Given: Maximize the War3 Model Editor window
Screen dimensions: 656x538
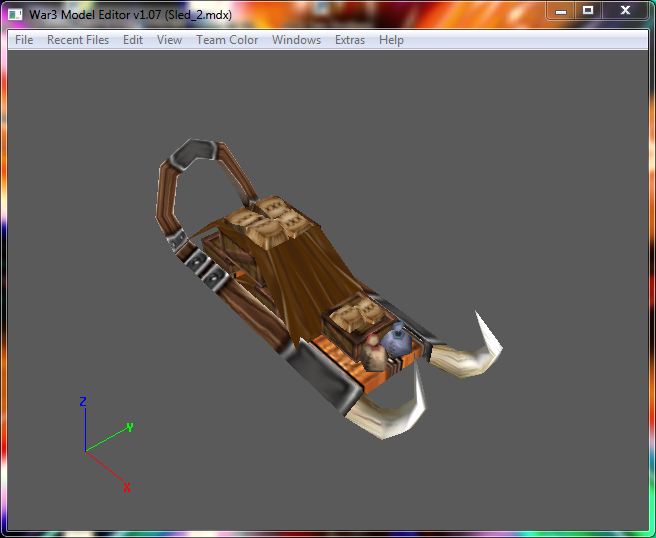Looking at the screenshot, I should point(588,10).
